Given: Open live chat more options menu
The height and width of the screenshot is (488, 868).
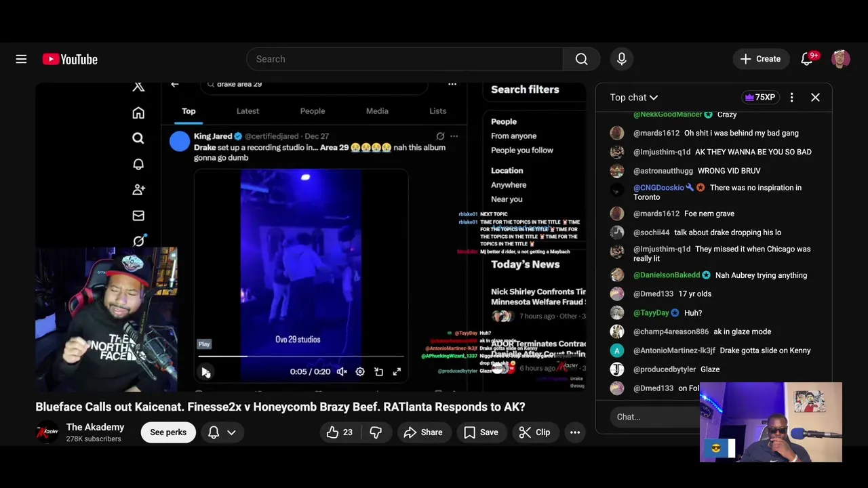Looking at the screenshot, I should click(791, 98).
